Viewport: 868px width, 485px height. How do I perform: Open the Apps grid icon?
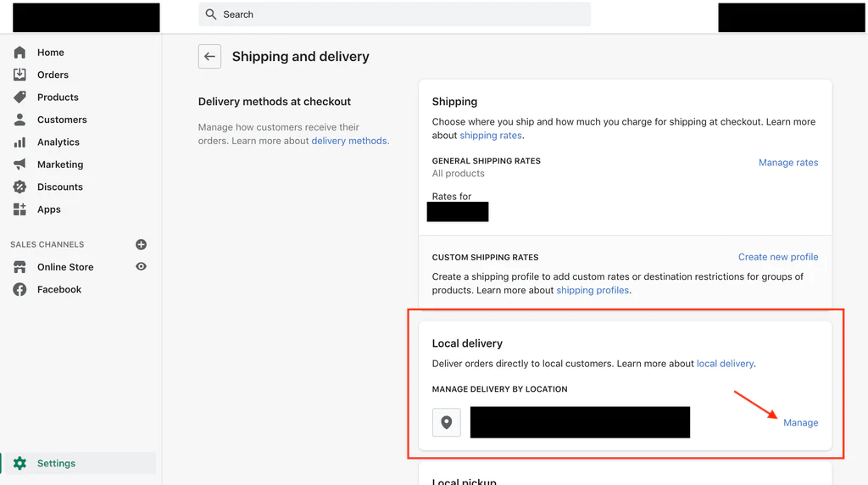[x=19, y=209]
